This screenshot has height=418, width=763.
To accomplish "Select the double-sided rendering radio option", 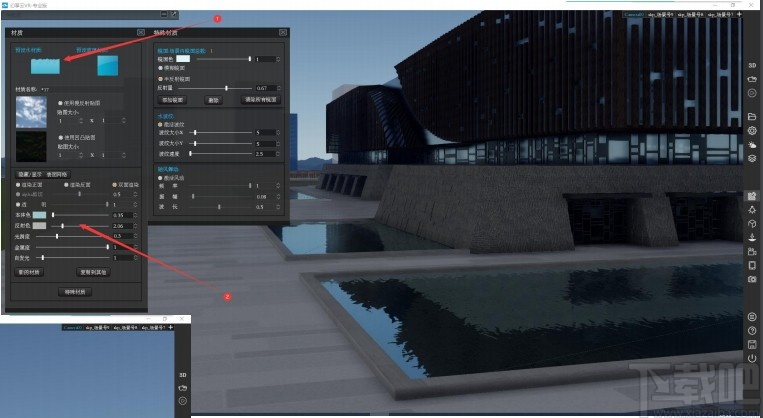I will [x=115, y=185].
